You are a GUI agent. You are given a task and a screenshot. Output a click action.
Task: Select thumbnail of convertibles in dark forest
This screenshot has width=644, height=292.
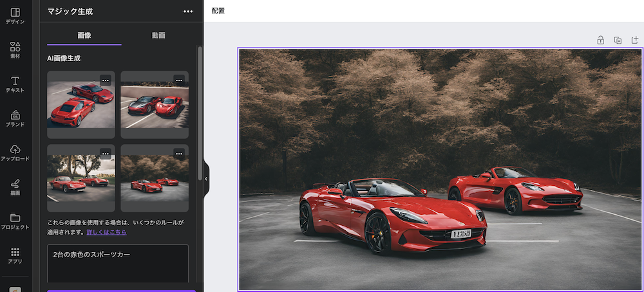click(x=155, y=178)
